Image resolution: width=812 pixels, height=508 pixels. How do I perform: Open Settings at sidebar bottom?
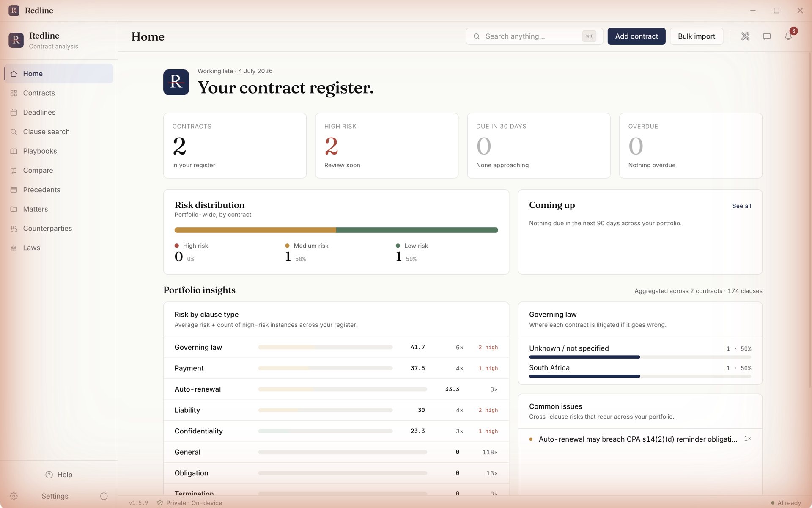tap(55, 496)
